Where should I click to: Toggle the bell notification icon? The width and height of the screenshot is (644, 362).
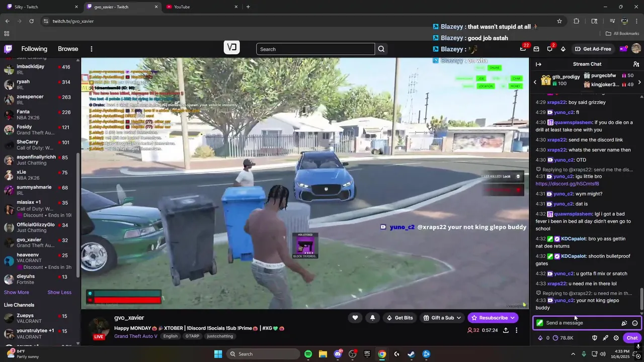(x=372, y=318)
